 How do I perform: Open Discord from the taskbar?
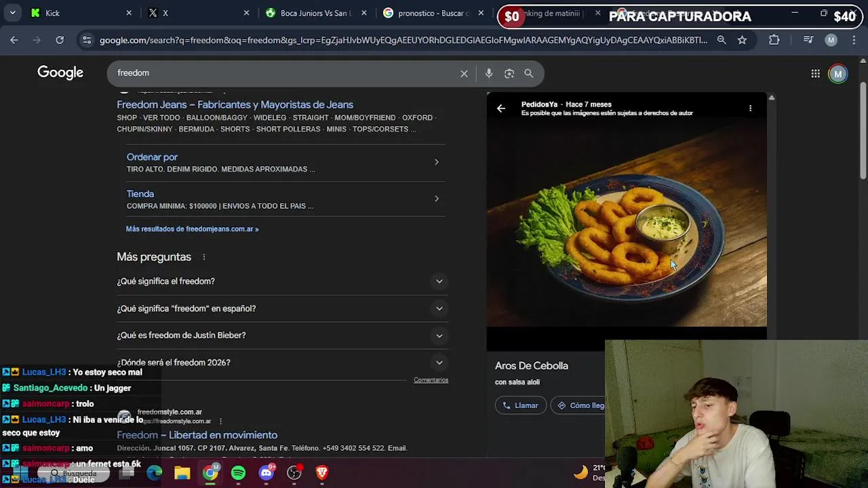tap(266, 472)
